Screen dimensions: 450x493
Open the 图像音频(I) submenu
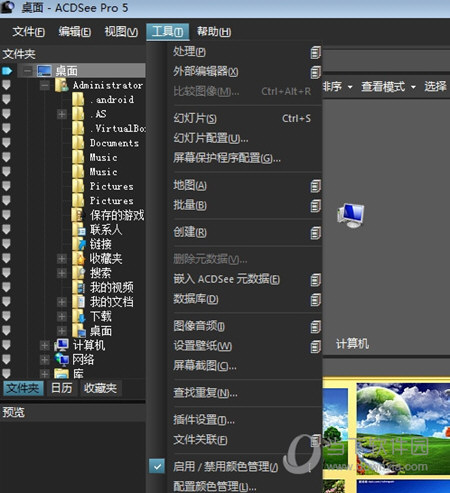coord(244,326)
